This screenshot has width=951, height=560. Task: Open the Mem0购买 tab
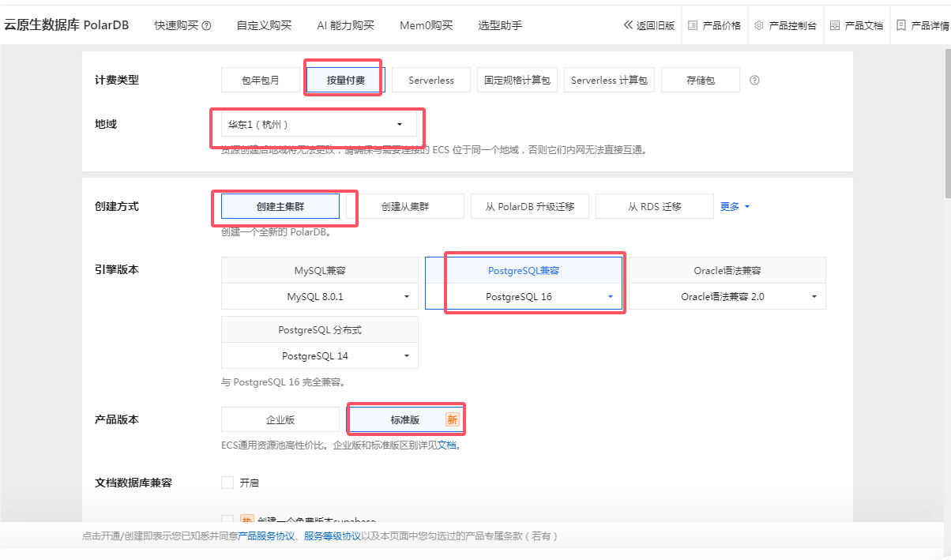[423, 24]
